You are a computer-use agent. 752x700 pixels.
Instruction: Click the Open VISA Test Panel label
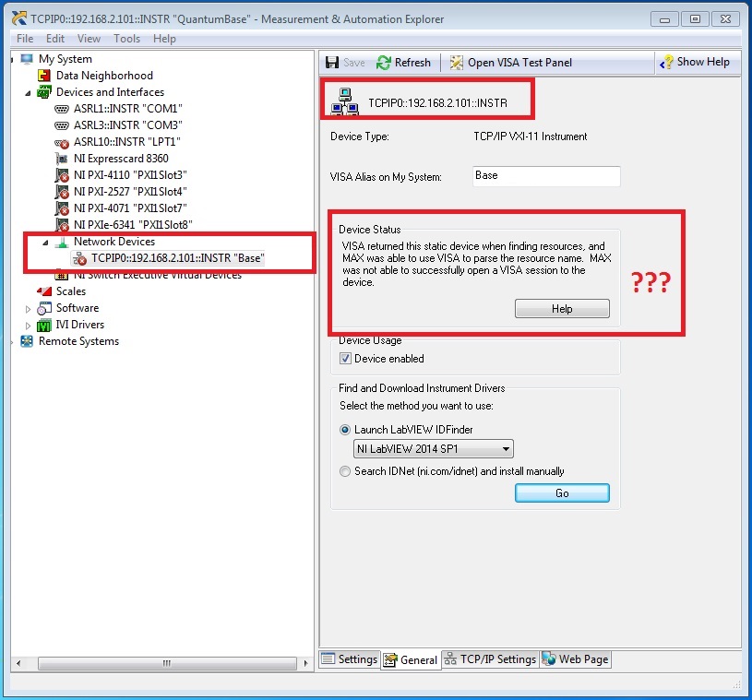pyautogui.click(x=519, y=63)
